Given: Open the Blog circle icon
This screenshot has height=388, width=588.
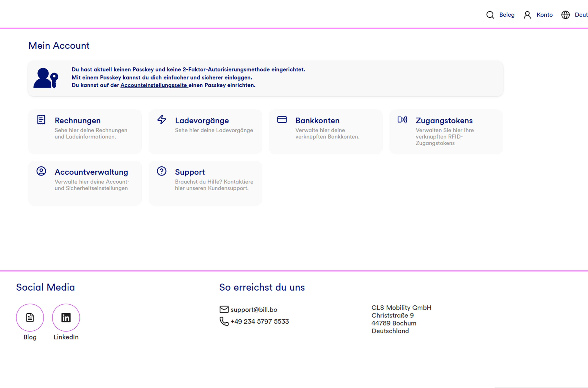Looking at the screenshot, I should tap(30, 317).
